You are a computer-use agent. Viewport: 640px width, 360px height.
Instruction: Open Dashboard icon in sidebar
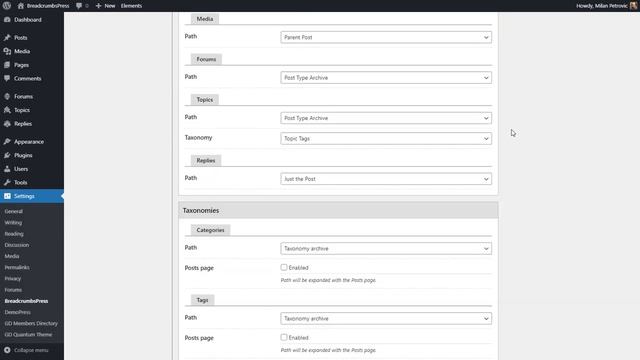7,20
